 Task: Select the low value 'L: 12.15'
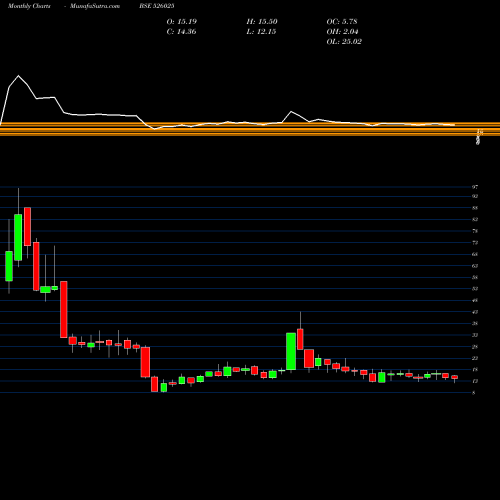click(261, 32)
